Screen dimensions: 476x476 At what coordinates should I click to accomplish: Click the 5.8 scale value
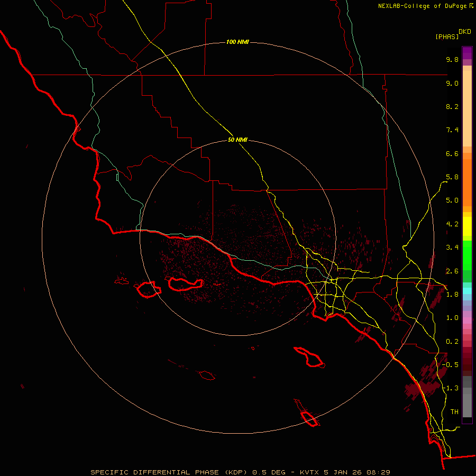452,177
